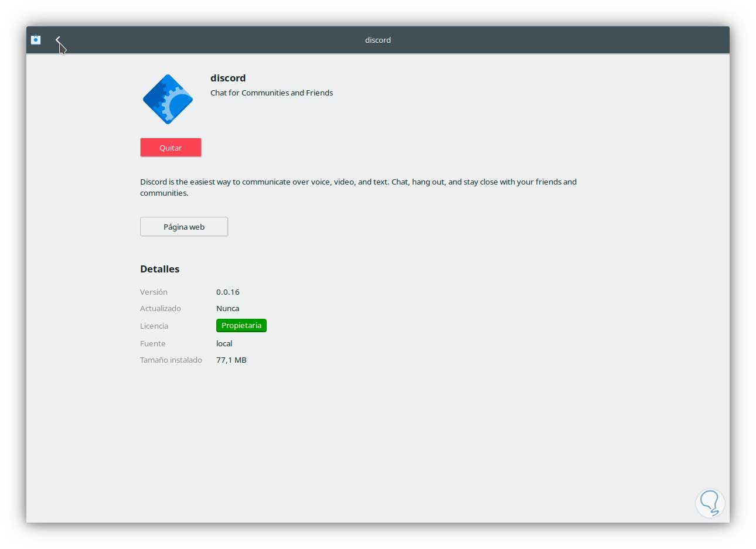Click the Detalles section heading

click(160, 269)
